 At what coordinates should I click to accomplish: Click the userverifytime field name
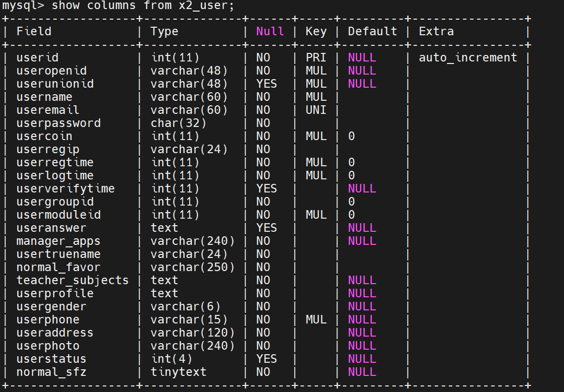(x=66, y=188)
